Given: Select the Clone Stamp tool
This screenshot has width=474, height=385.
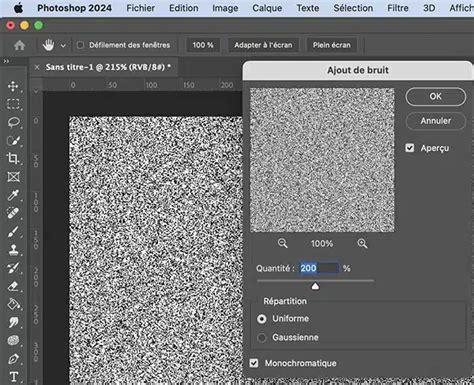Looking at the screenshot, I should pos(13,249).
